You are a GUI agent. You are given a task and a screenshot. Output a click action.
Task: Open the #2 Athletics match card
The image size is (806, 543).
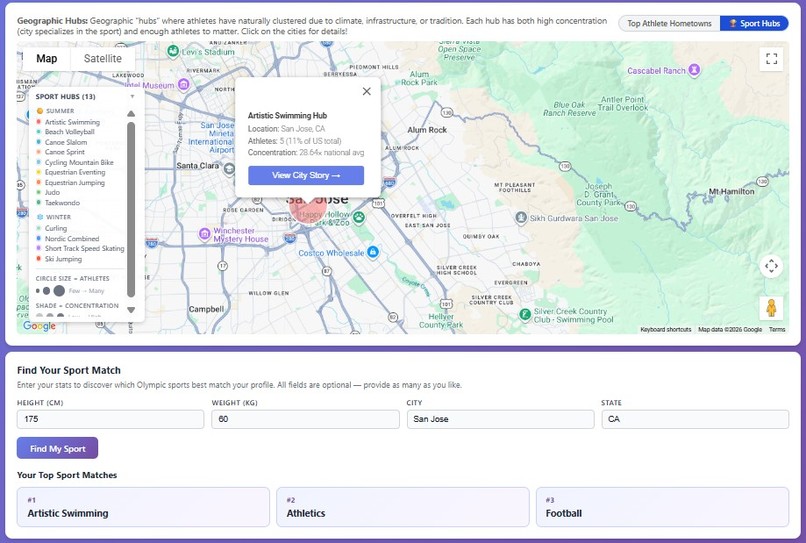(x=402, y=507)
